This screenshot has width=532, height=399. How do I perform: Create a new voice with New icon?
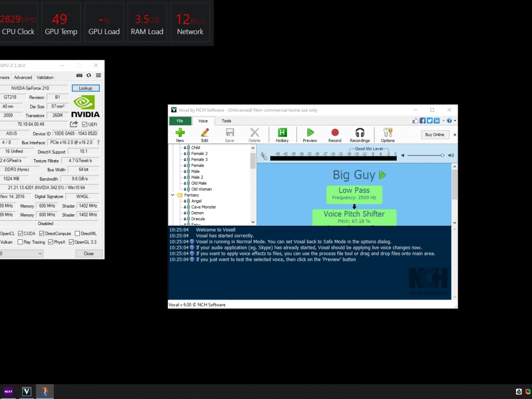180,135
